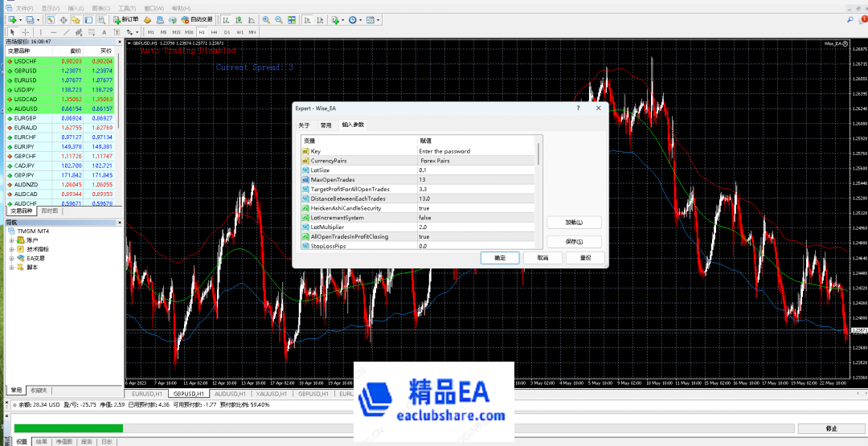The height and width of the screenshot is (446, 868).
Task: Select the trendline drawing tool
Action: 66,32
